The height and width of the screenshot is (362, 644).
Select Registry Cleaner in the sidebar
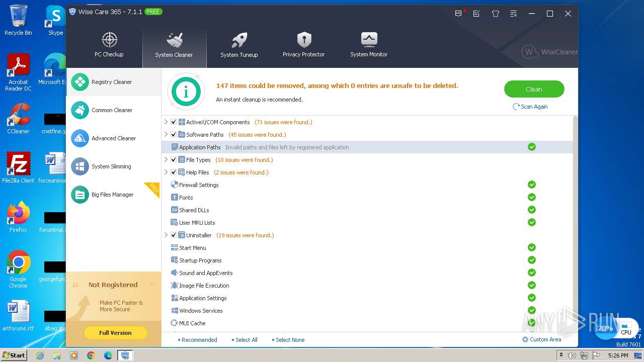[x=113, y=82]
